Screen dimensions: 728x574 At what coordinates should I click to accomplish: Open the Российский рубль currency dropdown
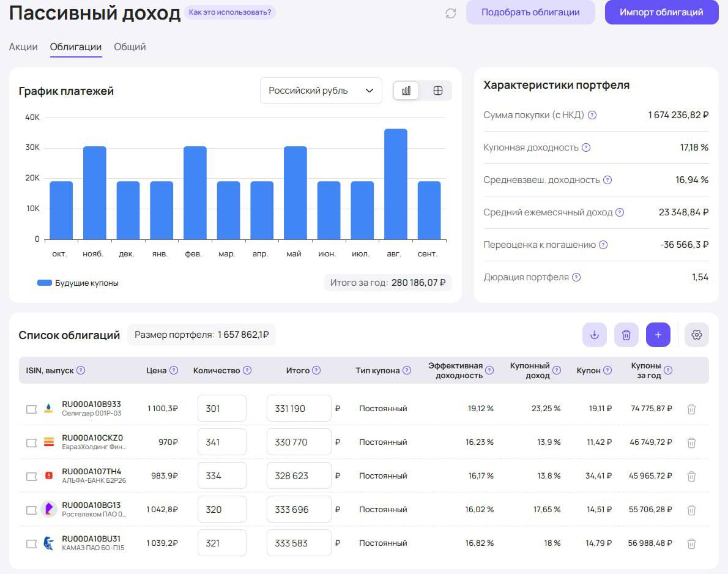[321, 91]
